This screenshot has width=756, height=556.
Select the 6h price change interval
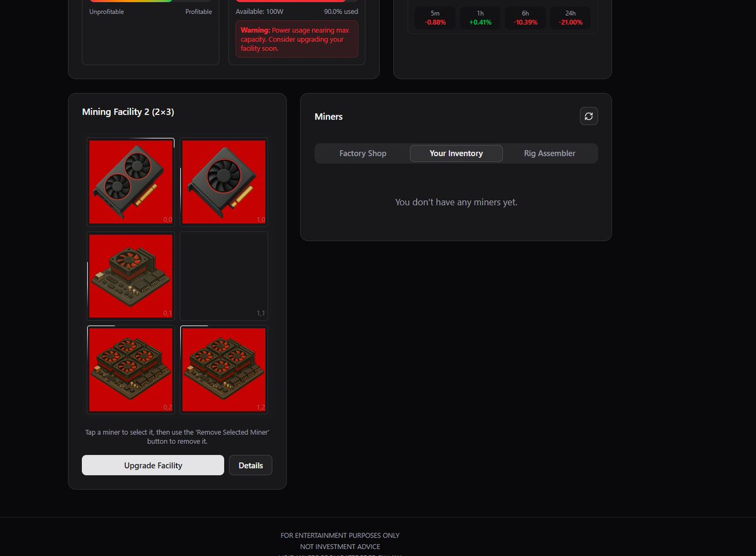click(525, 18)
